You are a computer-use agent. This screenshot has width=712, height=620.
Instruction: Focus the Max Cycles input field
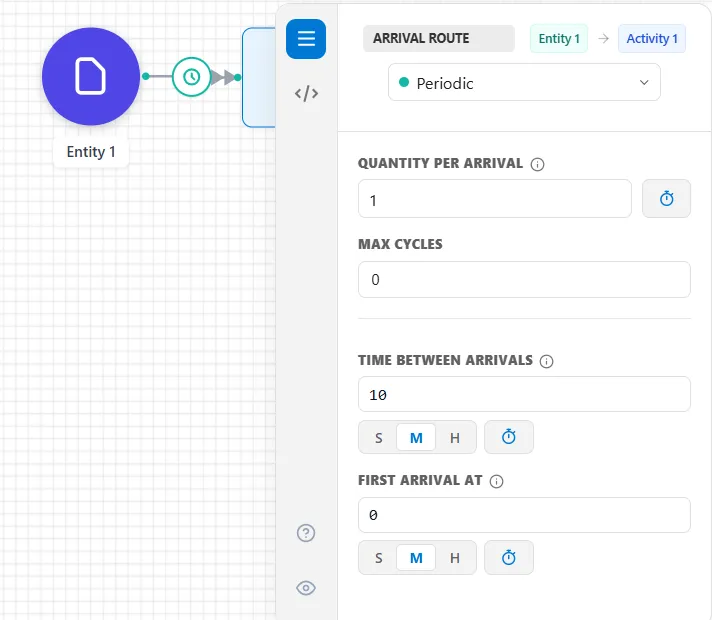[524, 279]
